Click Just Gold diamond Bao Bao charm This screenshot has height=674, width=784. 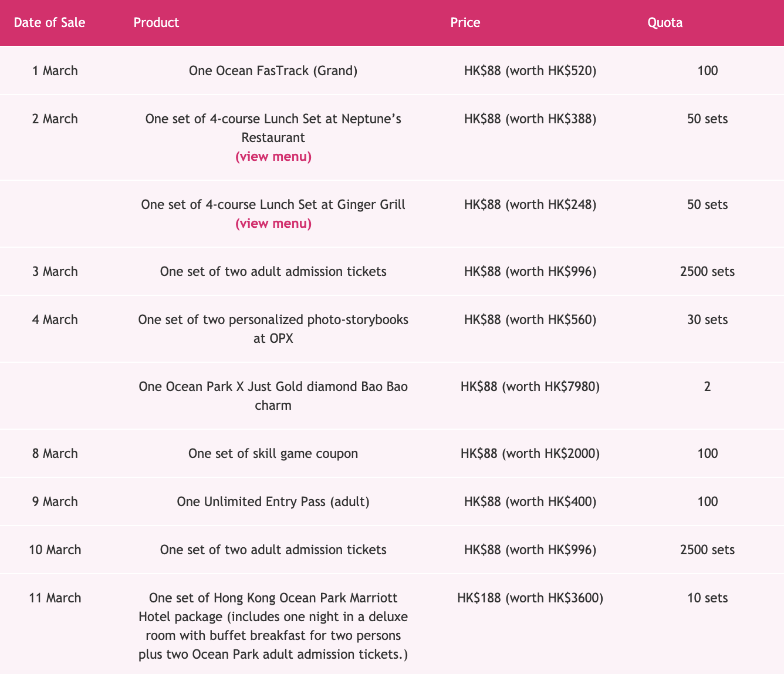point(273,396)
